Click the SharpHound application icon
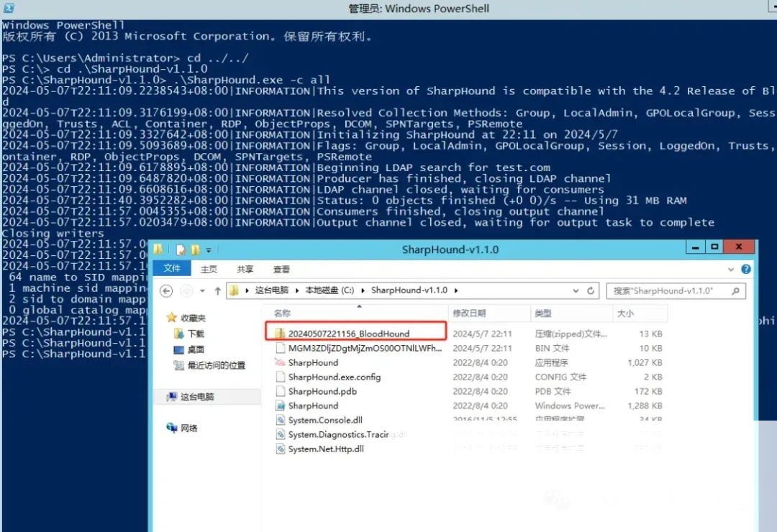The width and height of the screenshot is (777, 532). point(280,362)
